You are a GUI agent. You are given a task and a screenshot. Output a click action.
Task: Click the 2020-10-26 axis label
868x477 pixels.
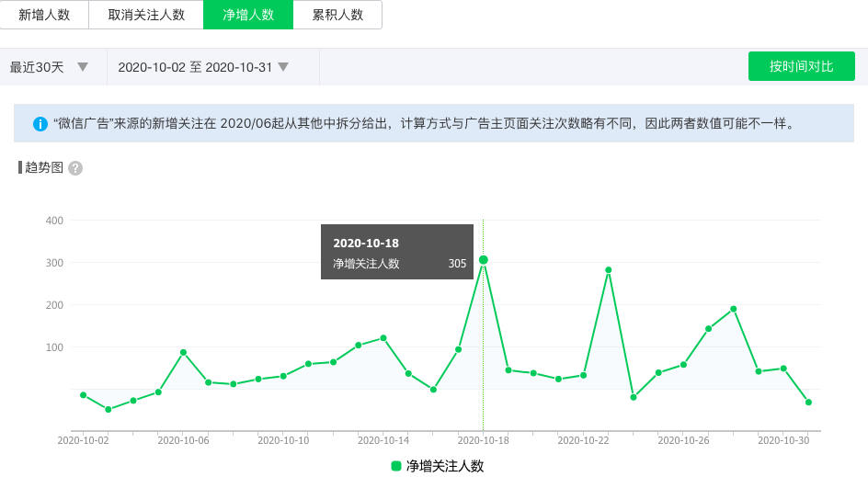pyautogui.click(x=683, y=440)
